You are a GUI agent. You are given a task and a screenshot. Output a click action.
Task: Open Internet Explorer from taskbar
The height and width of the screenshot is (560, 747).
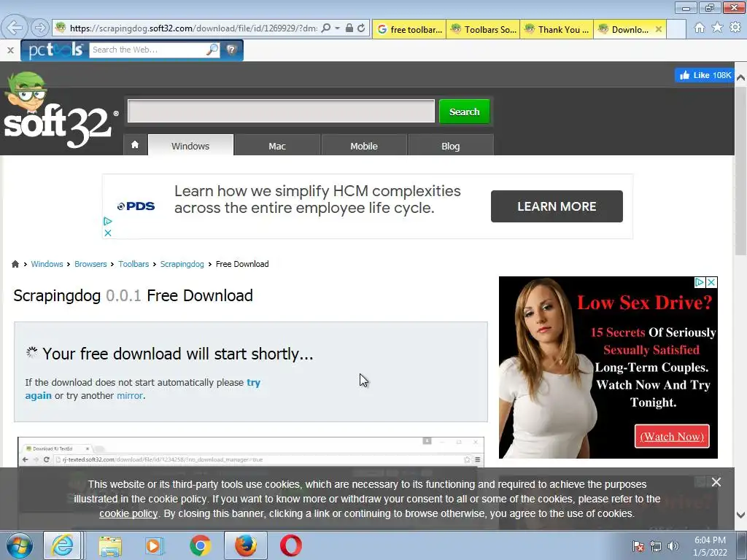click(x=63, y=545)
